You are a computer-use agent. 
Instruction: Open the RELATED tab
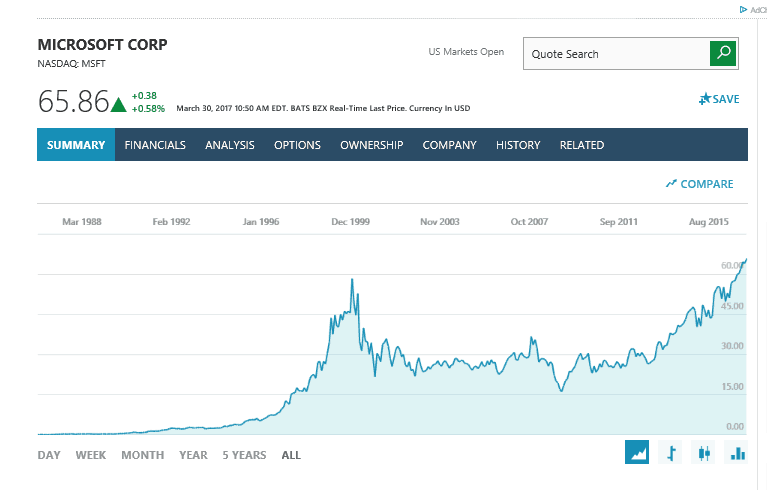(x=582, y=145)
